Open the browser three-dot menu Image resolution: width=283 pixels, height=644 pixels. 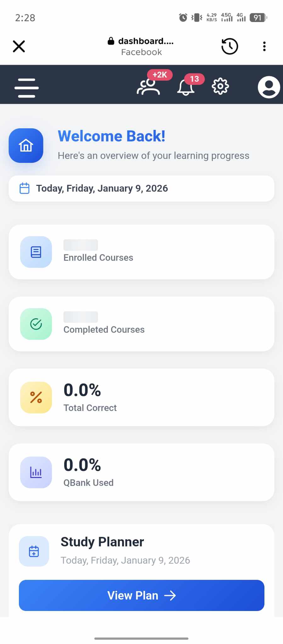click(264, 46)
